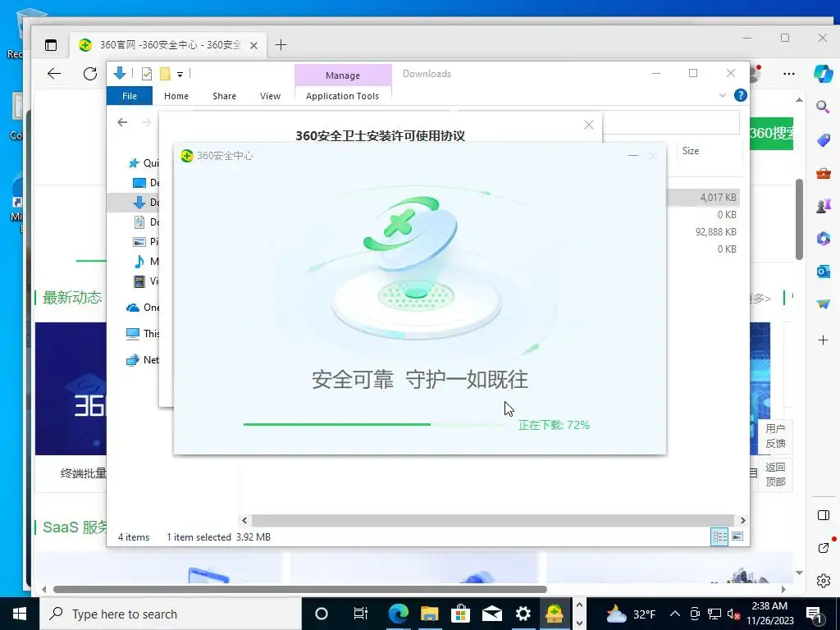The image size is (840, 630).
Task: Go back in File Explorer navigation
Action: point(122,122)
